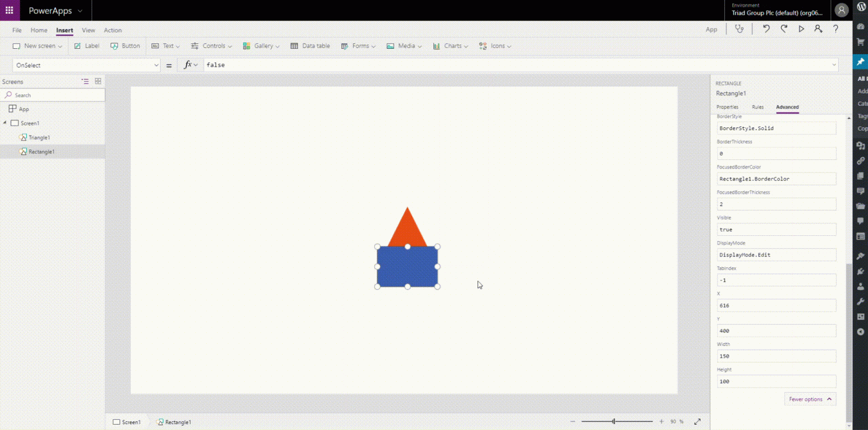
Task: Click the Search box in Screens pane
Action: point(53,95)
